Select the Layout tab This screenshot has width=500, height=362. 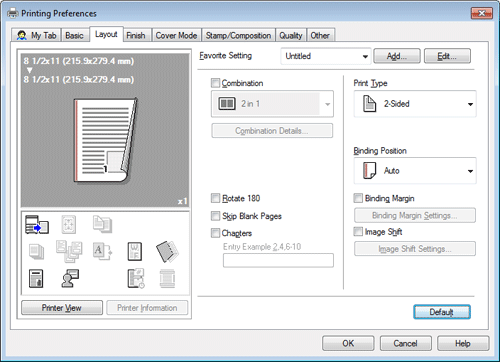106,34
